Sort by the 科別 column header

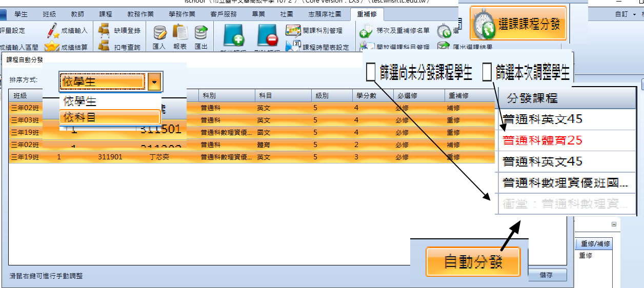[x=226, y=96]
